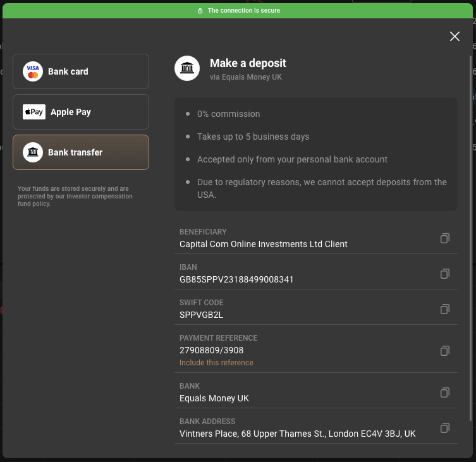
Task: Select Bank card payment method
Action: pos(81,71)
